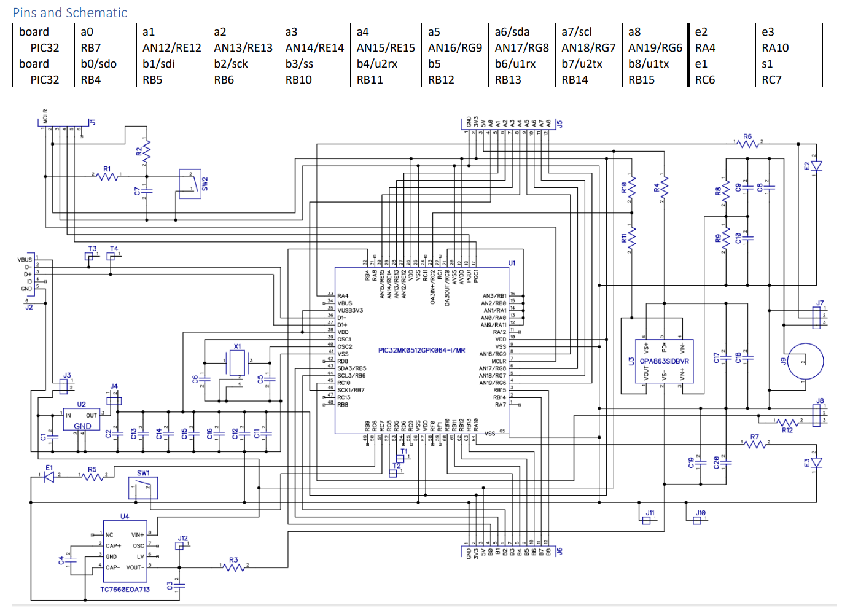The width and height of the screenshot is (842, 616).
Task: Click the J12 test point symbol
Action: (179, 545)
